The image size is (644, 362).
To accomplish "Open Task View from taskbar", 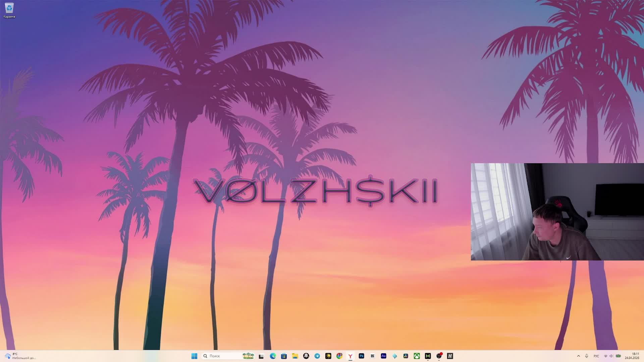I will click(261, 356).
